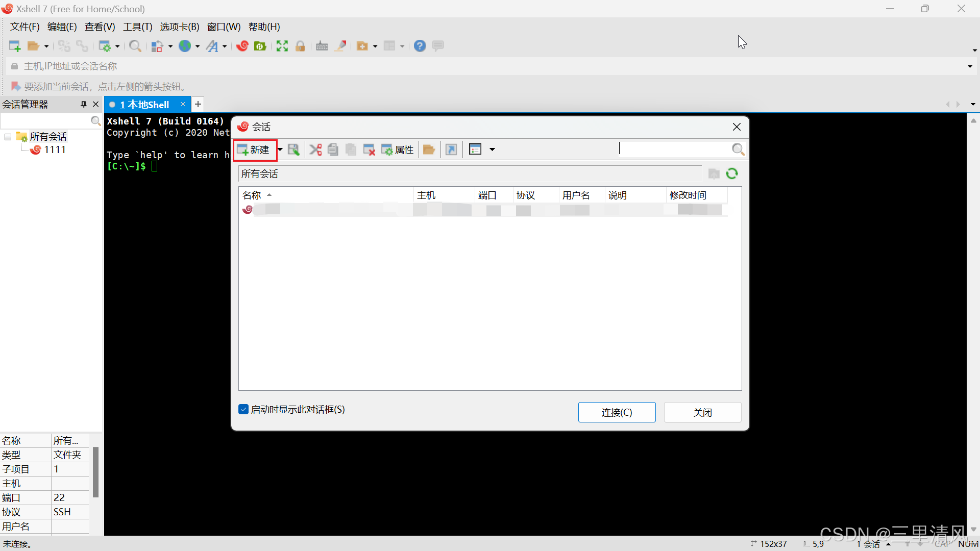Click the 连接 (Connect) button
This screenshot has width=980, height=551.
coord(617,412)
